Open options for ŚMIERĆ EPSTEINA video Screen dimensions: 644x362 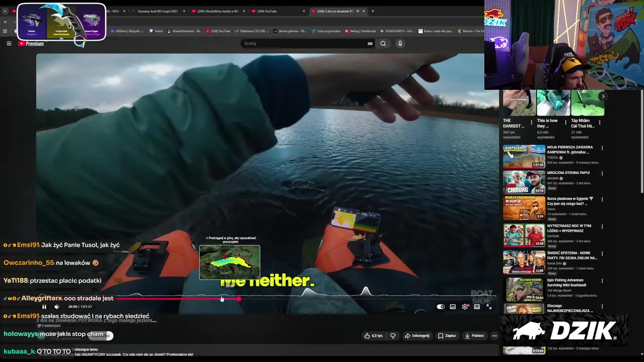(602, 254)
